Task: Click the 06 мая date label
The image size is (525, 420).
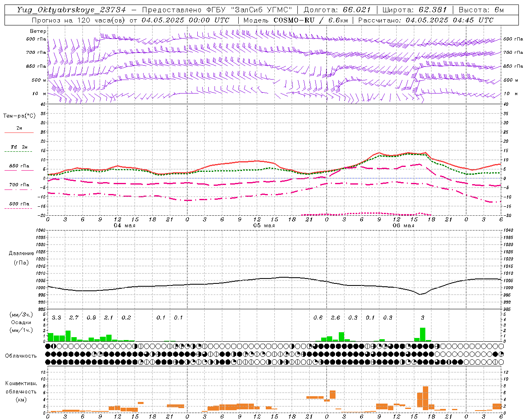Action: [403, 226]
